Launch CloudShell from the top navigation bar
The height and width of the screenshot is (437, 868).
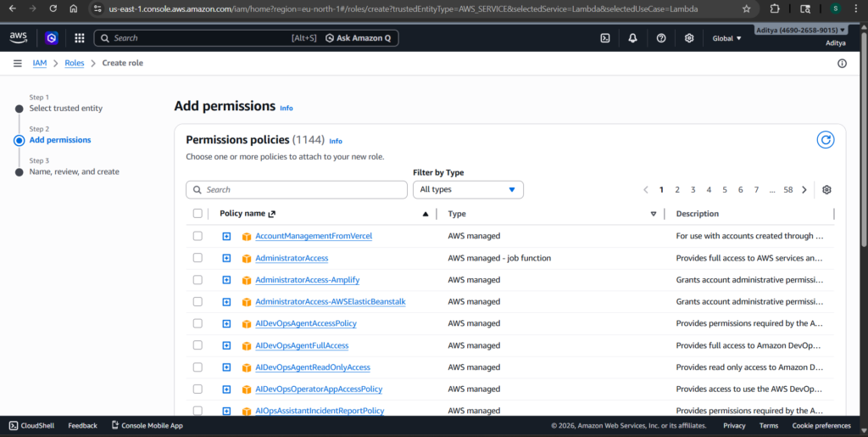click(x=605, y=38)
